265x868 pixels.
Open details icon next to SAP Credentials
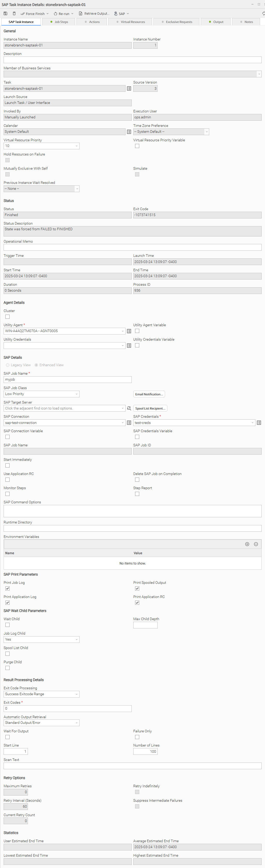pos(259,423)
